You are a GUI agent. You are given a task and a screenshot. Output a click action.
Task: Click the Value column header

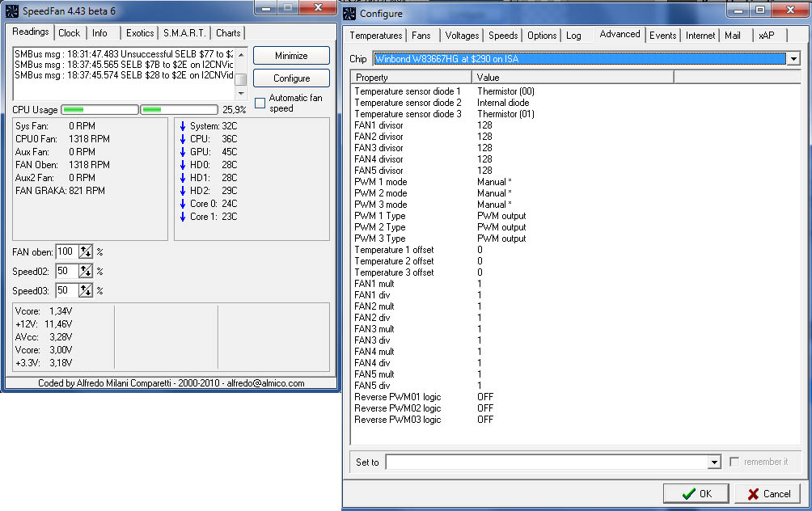(x=573, y=77)
